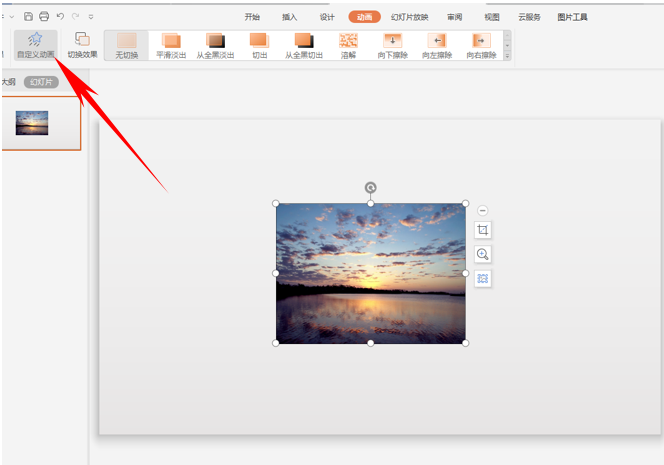This screenshot has height=465, width=664.
Task: Select the sunset picture on the slide
Action: point(371,273)
